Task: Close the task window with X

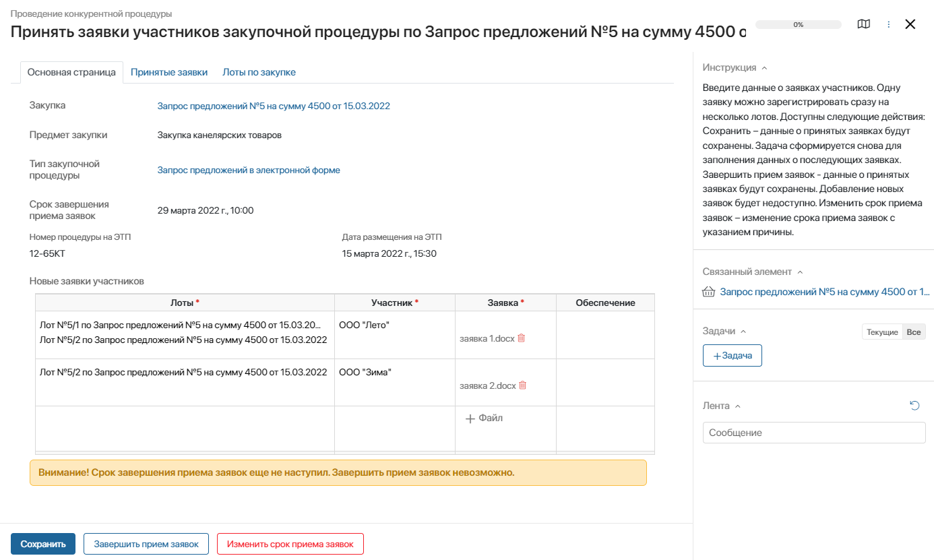Action: pos(910,24)
